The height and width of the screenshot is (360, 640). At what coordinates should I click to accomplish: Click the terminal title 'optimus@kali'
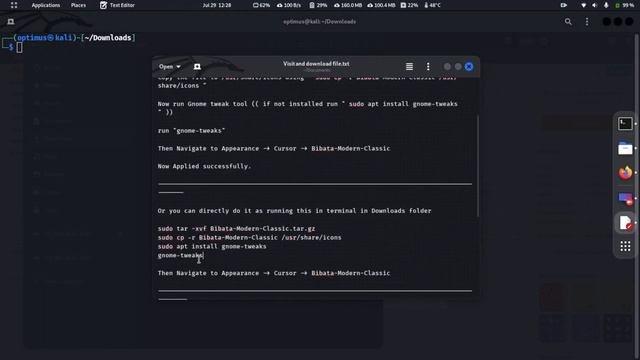click(x=320, y=22)
